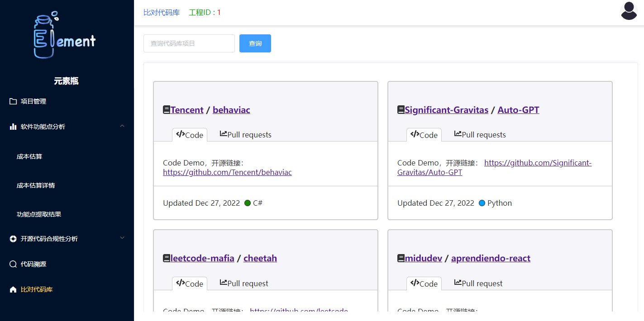Select 功能点提取结果 in the sidebar
Viewport: 644px width, 321px height.
(x=39, y=214)
